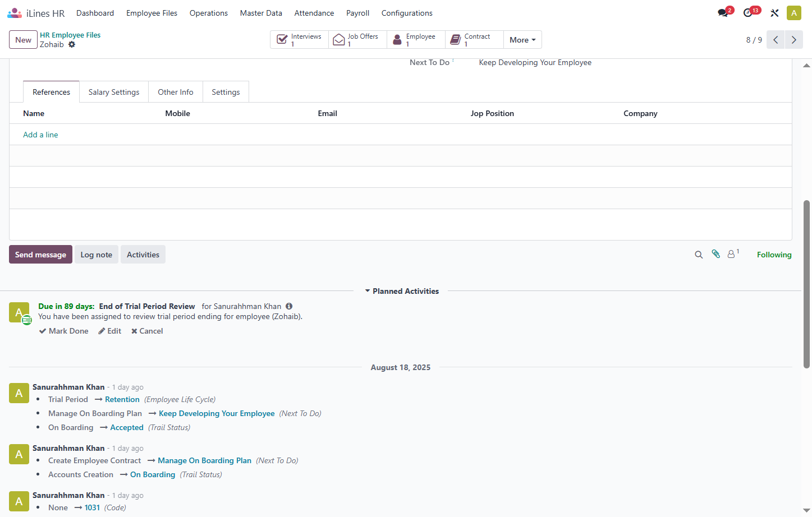This screenshot has height=517, width=812.
Task: Open Employee smart button
Action: (x=416, y=40)
